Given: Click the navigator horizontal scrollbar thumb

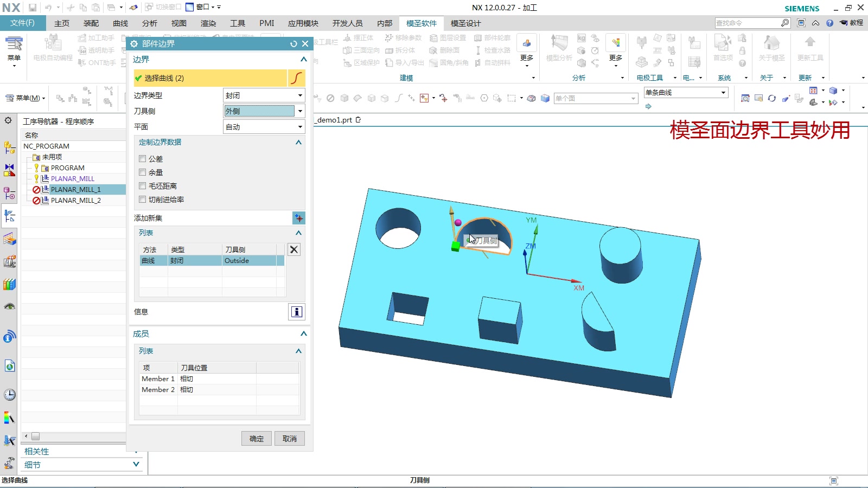Looking at the screenshot, I should tap(35, 436).
